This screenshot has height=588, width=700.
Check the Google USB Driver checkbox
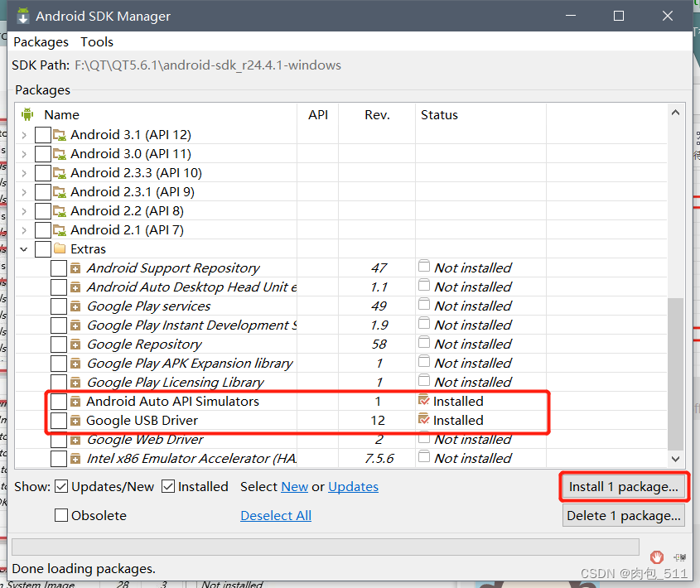[59, 421]
